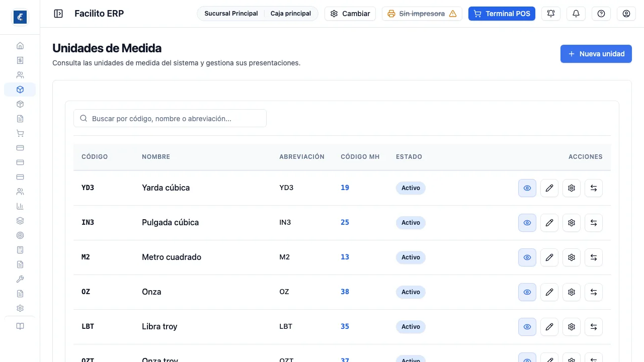Screen dimensions: 644x362
Task: Open the gear settings icon in the sidebar
Action: tap(20, 308)
